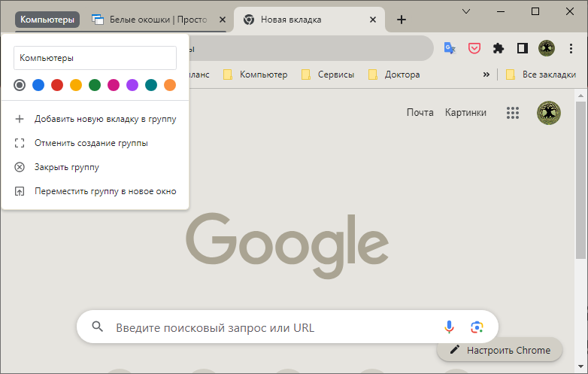Toggle the side panel icon
Viewport: 588px width, 374px height.
point(523,48)
